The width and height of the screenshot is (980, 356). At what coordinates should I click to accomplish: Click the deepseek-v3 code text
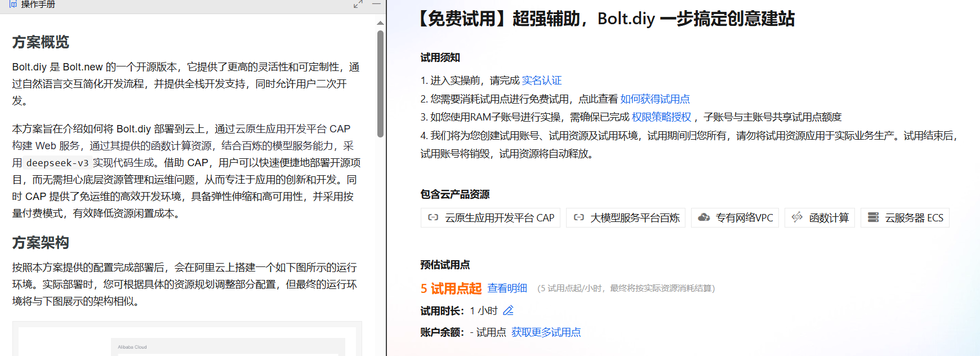coord(57,163)
